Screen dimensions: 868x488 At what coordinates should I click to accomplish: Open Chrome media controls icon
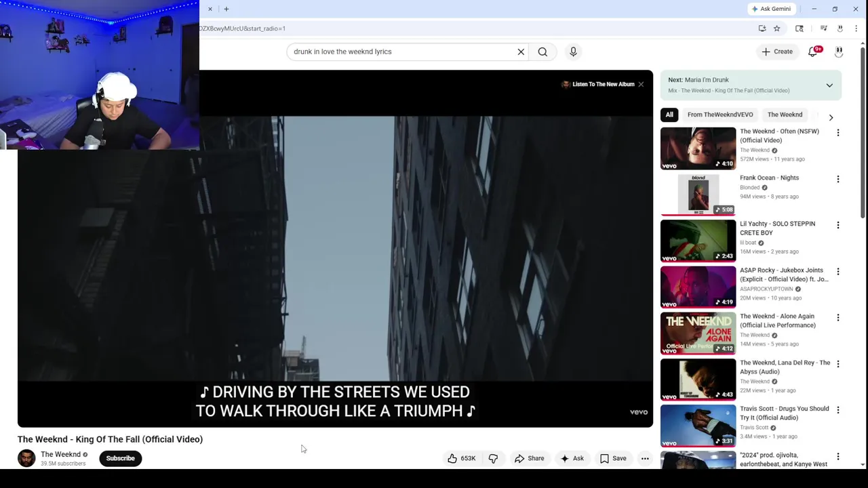pos(823,28)
